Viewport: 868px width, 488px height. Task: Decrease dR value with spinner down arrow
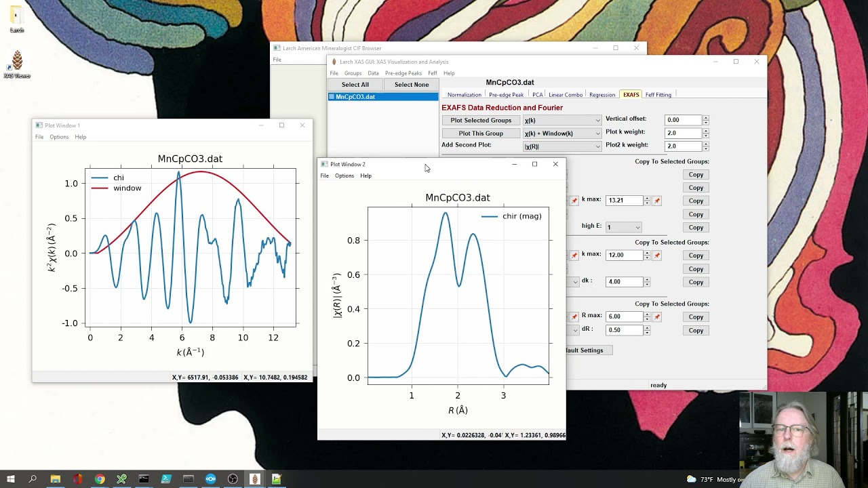tap(647, 332)
